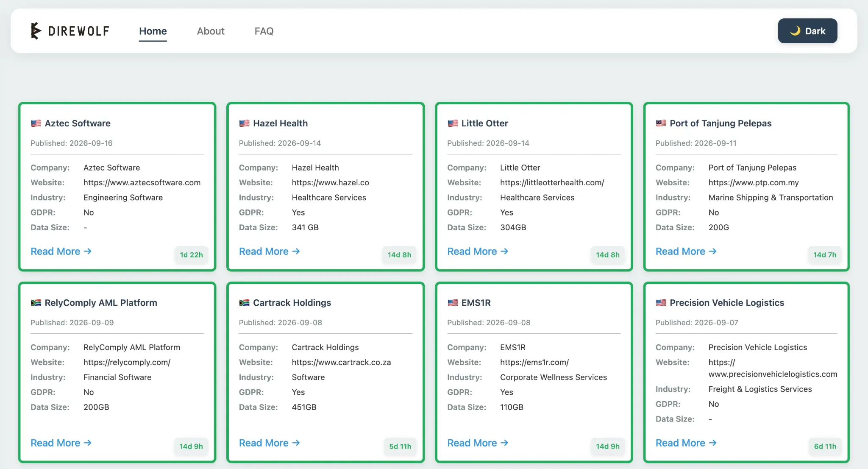The image size is (868, 469).
Task: Open Read More for Hazel Health
Action: [x=270, y=251]
